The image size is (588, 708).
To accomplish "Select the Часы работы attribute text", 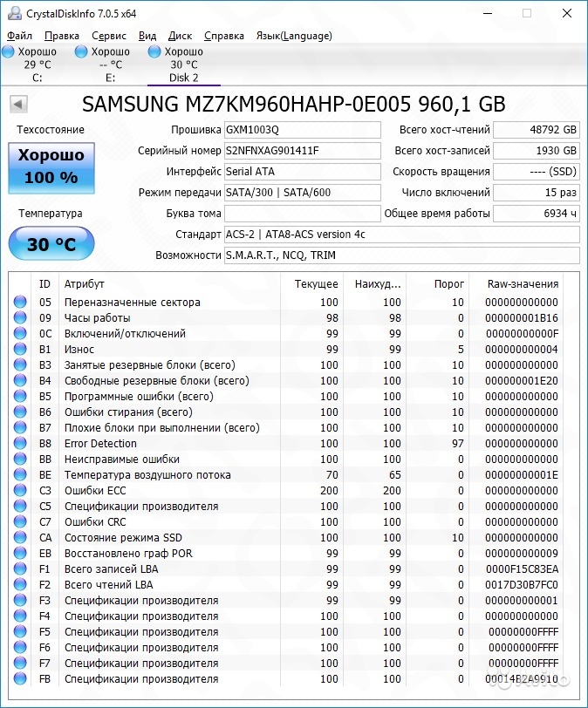I will [x=97, y=318].
